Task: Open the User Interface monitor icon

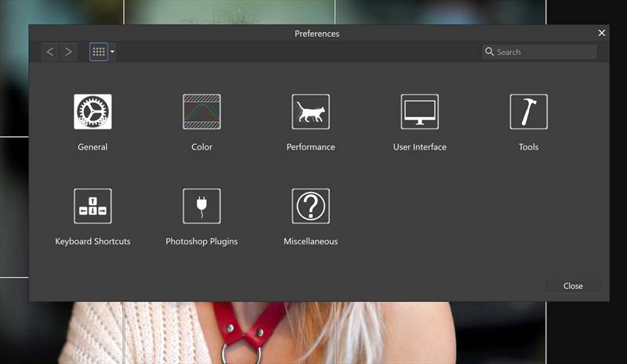Action: click(419, 112)
